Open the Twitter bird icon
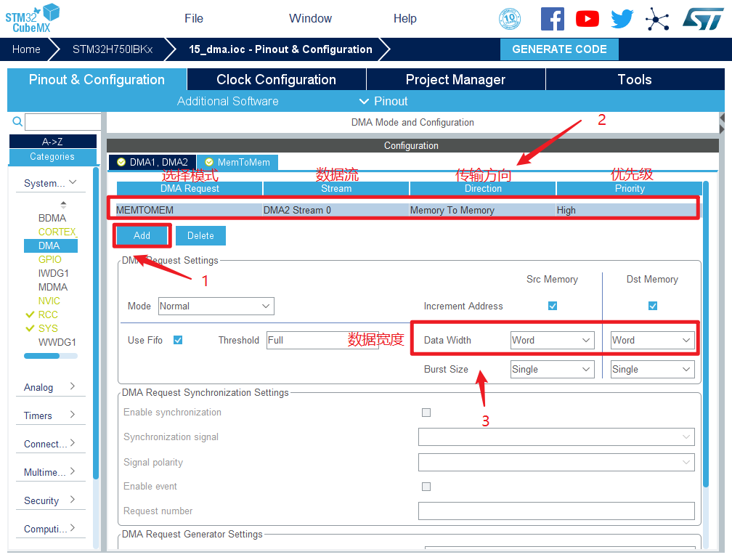The width and height of the screenshot is (732, 560). 622,19
